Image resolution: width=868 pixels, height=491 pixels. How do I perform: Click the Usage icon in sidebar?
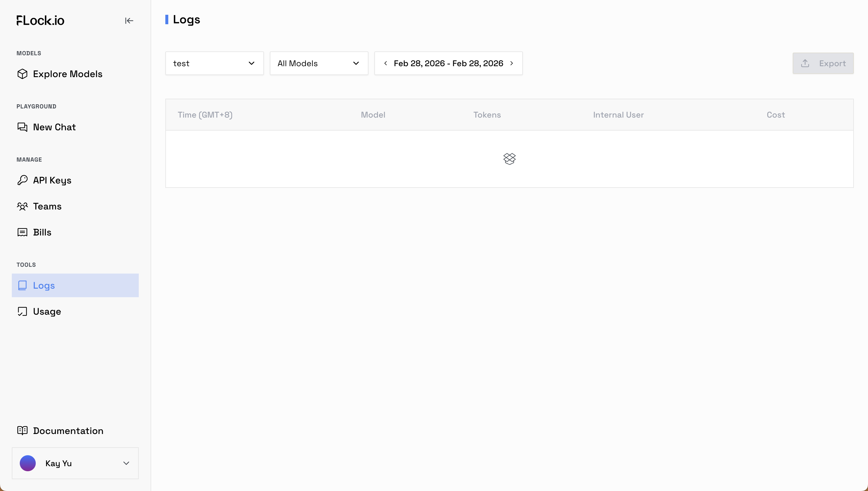[x=22, y=311]
